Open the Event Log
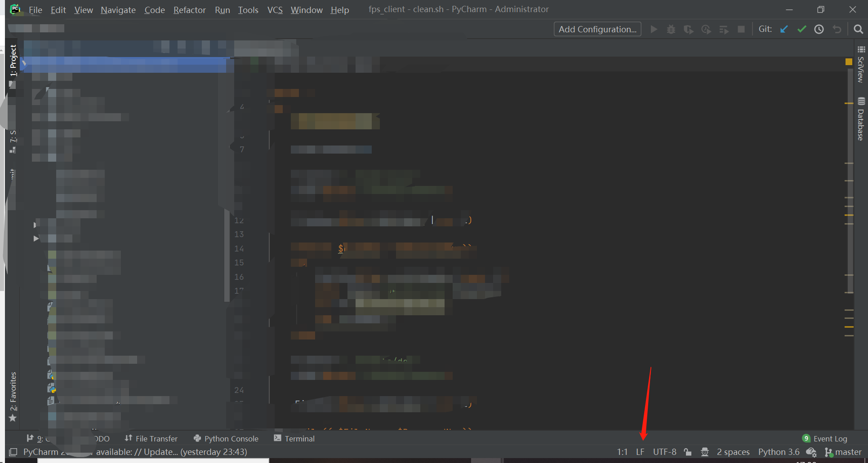The height and width of the screenshot is (463, 868). (x=829, y=438)
